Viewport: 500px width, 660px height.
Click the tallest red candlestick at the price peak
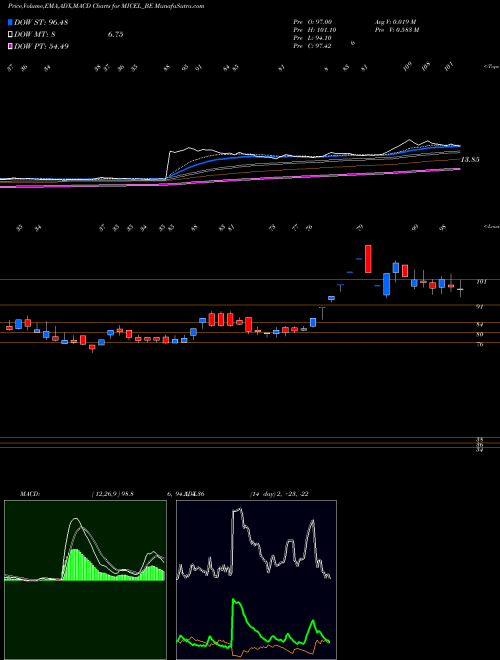[x=368, y=259]
